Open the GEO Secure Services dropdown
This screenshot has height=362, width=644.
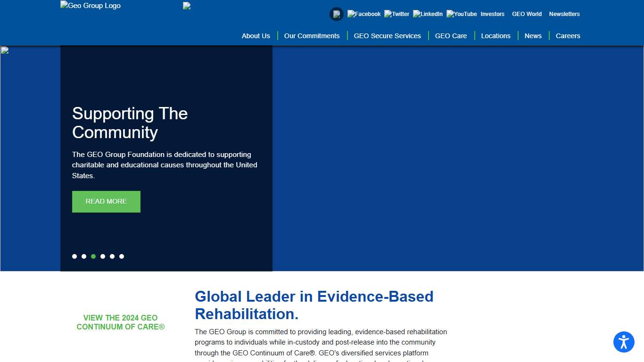tap(387, 36)
